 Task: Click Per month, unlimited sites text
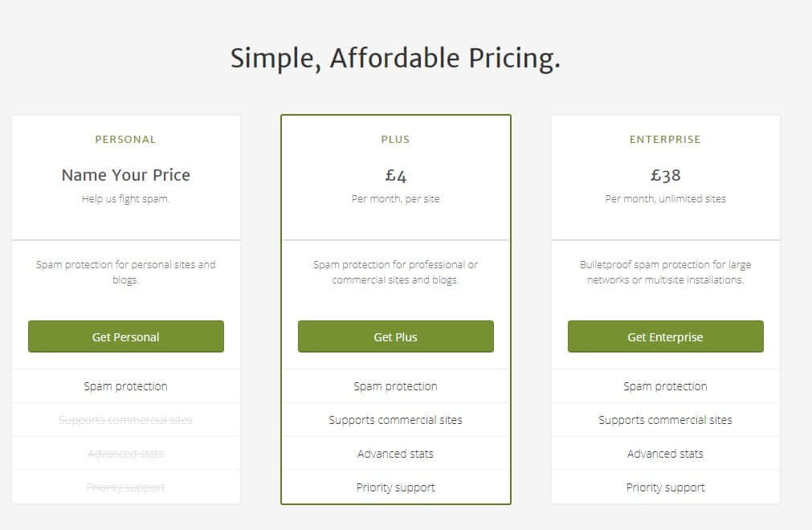[x=666, y=199]
